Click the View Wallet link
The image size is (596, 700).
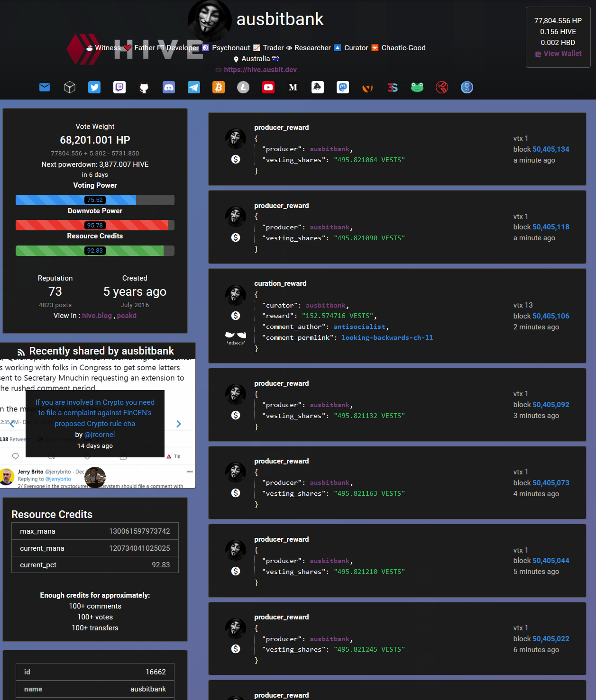(x=558, y=54)
